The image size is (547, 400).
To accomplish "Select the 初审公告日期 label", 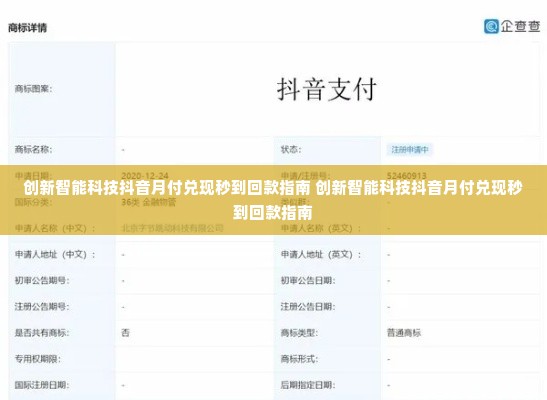I will point(308,280).
